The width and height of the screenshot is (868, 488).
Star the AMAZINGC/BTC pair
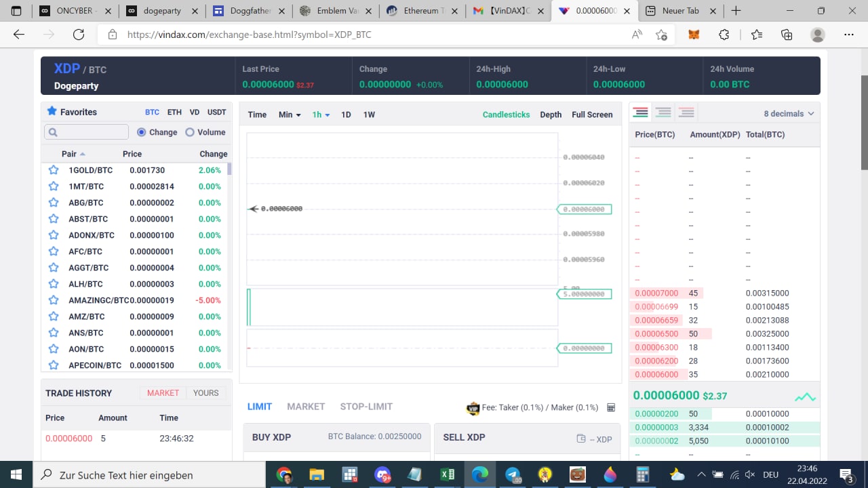pos(53,300)
